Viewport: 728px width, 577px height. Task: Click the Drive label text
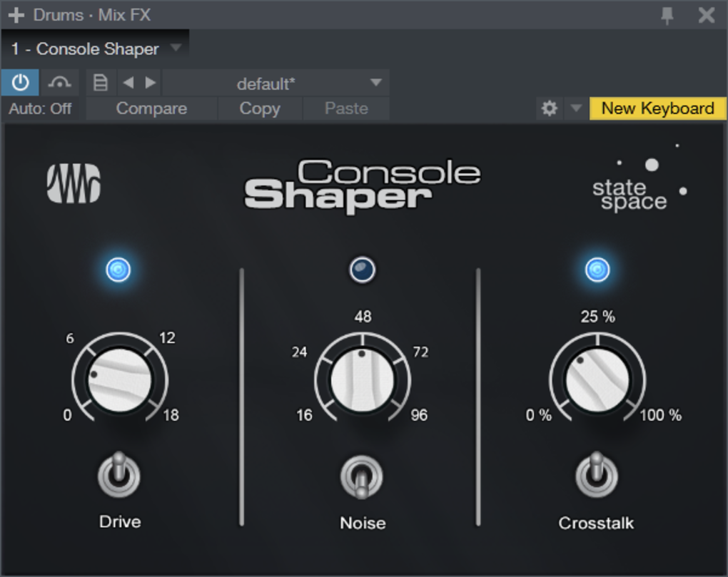pos(120,522)
